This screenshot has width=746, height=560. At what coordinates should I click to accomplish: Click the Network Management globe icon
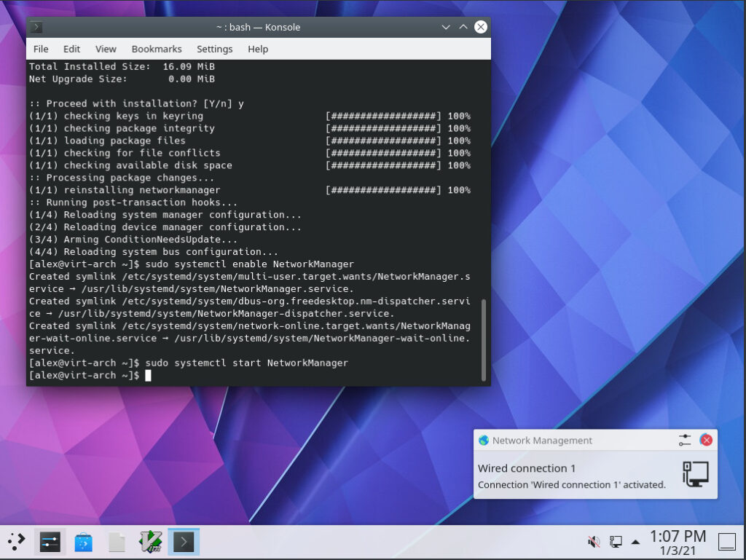483,440
